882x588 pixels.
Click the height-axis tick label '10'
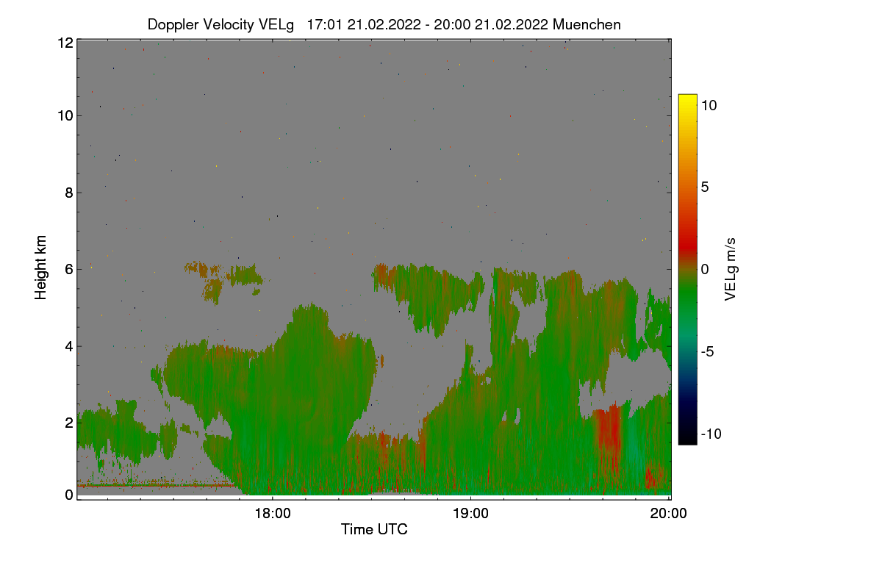tap(65, 115)
